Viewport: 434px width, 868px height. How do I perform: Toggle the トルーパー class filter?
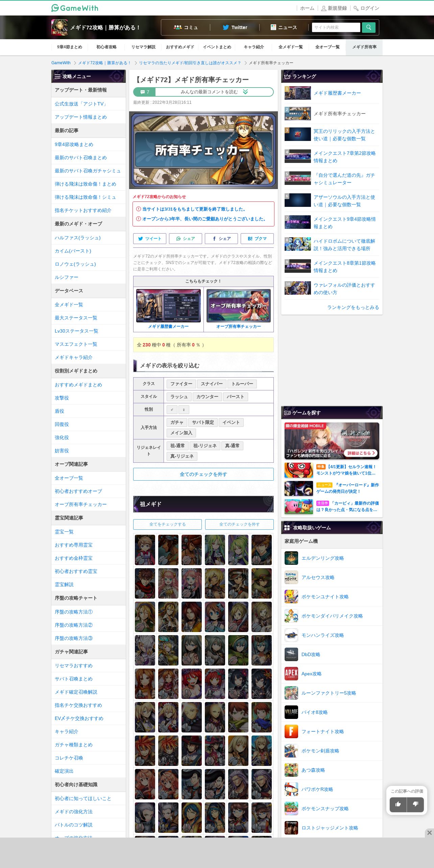click(x=242, y=384)
